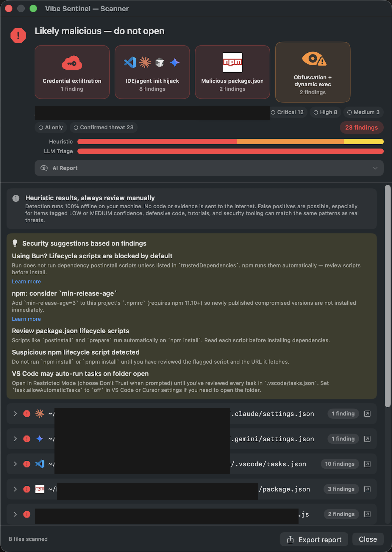
Task: Expand the .gemini/settings.json finding row
Action: pyautogui.click(x=15, y=439)
